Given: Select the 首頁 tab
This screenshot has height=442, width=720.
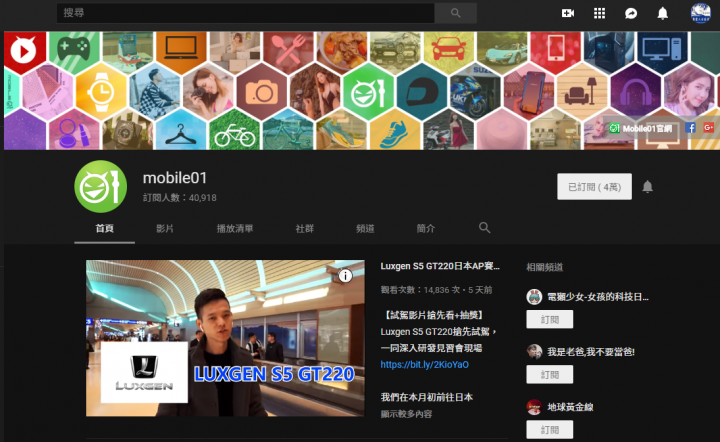Looking at the screenshot, I should coord(105,228).
